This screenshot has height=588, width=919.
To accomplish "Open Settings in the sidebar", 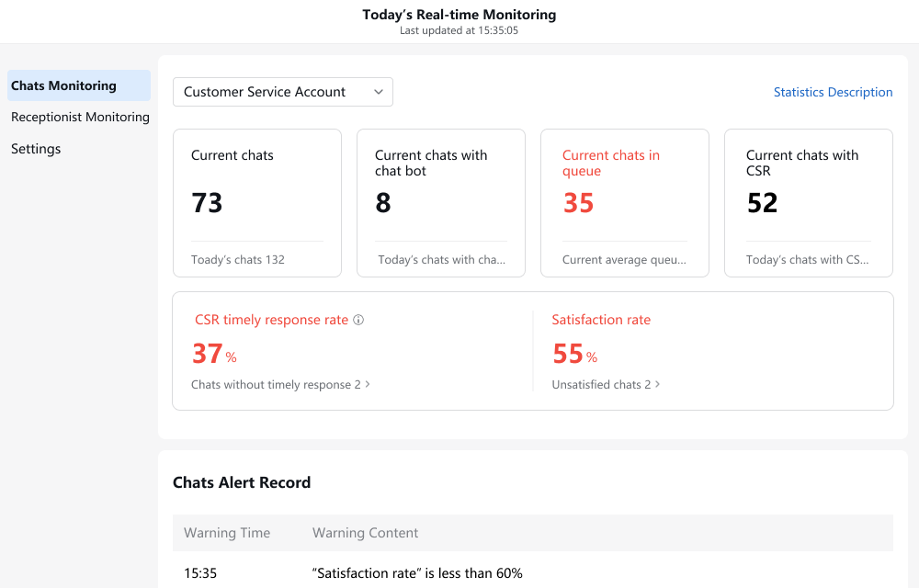I will 36,149.
